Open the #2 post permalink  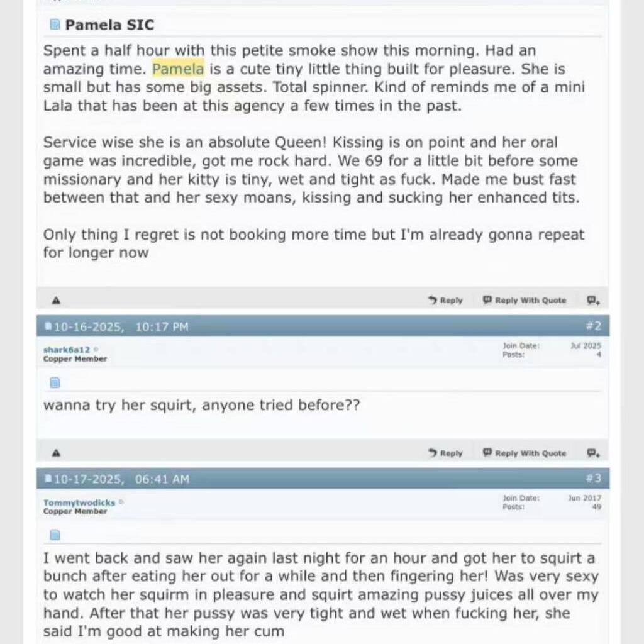click(x=594, y=326)
